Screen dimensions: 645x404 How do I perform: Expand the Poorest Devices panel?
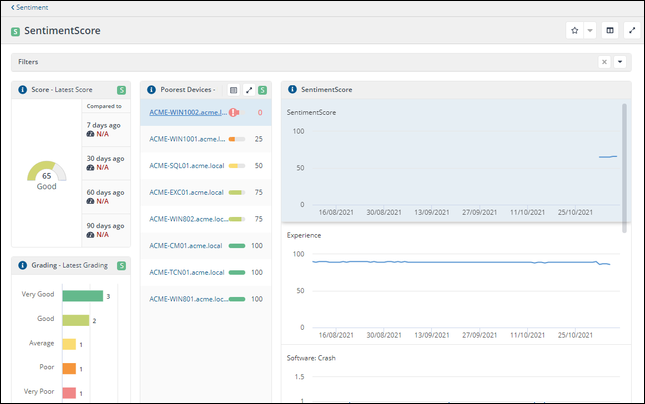[248, 90]
